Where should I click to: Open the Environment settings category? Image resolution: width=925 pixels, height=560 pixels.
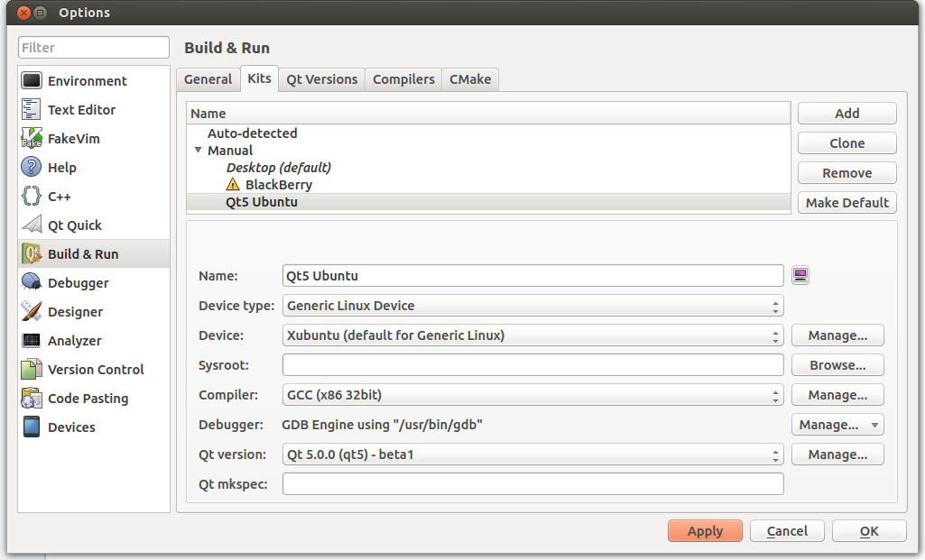click(94, 80)
